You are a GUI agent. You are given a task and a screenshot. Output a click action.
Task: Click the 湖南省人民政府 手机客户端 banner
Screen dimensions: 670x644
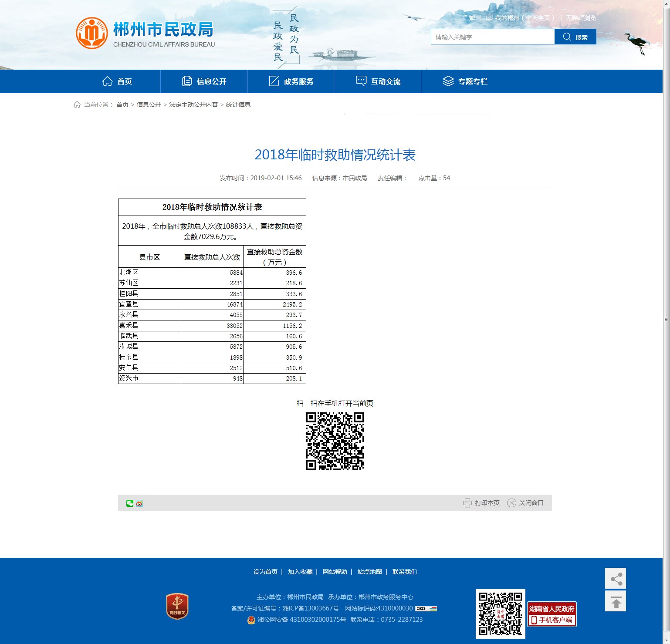coord(552,614)
